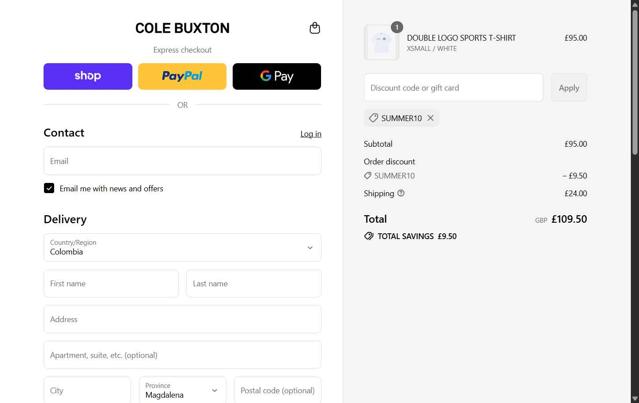Click the Shipping cost £24.00

click(575, 193)
